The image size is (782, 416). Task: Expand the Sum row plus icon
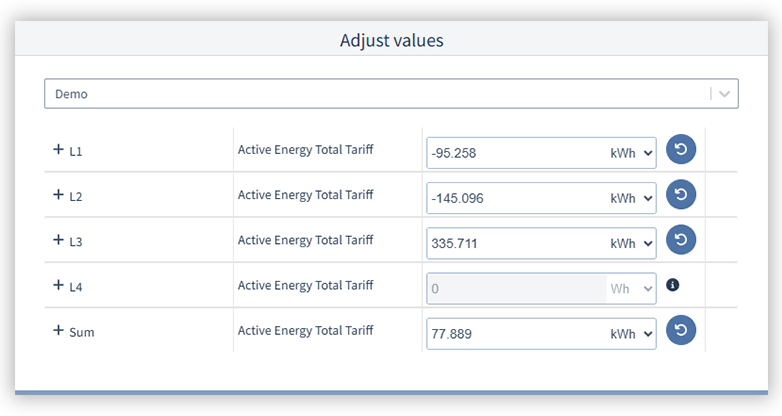click(x=58, y=331)
